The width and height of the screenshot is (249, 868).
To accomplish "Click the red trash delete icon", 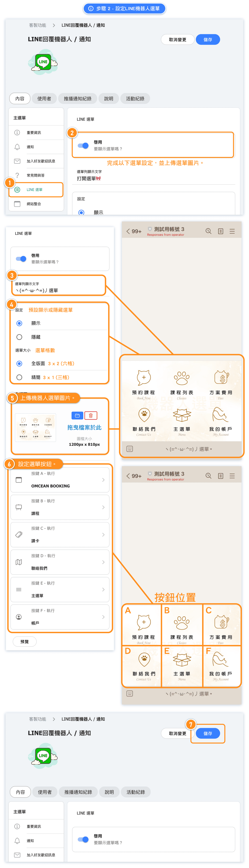I will click(91, 416).
